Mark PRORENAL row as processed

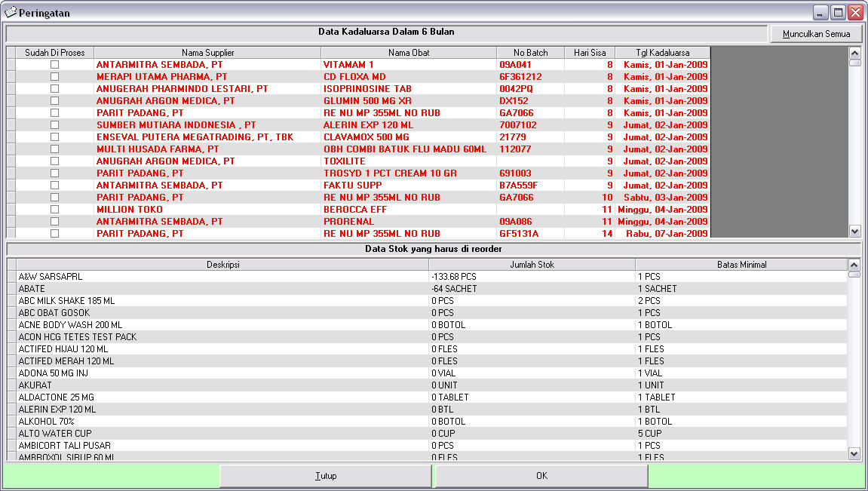click(54, 222)
